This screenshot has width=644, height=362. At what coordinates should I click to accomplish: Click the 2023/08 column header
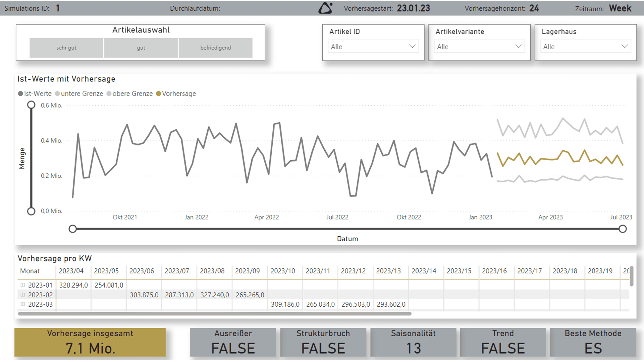212,271
